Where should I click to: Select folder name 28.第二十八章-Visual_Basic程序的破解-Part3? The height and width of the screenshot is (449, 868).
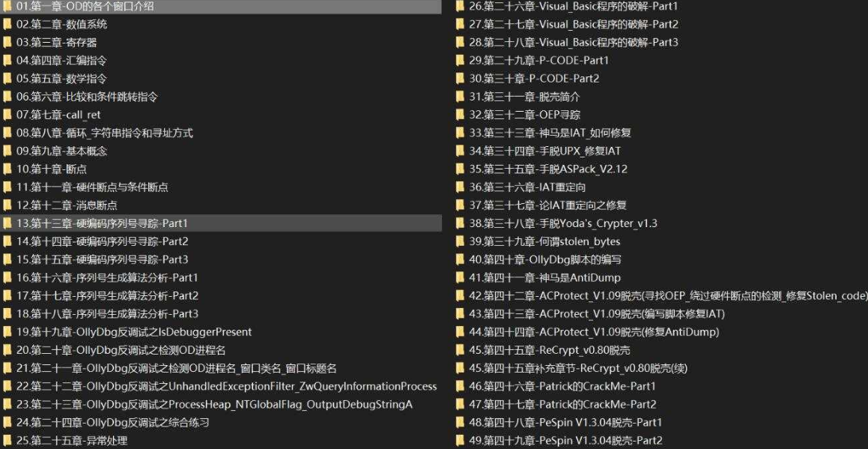point(574,43)
